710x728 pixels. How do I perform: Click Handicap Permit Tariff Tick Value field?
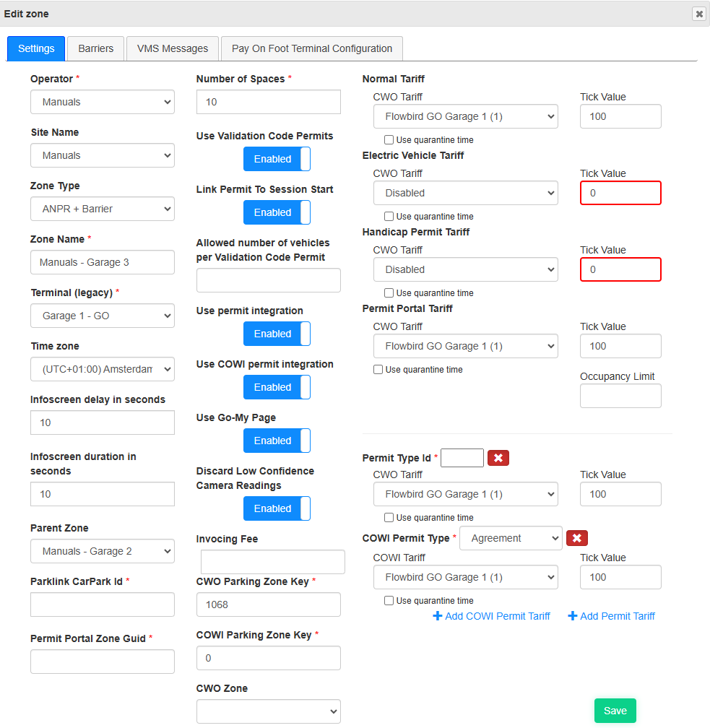click(x=620, y=270)
